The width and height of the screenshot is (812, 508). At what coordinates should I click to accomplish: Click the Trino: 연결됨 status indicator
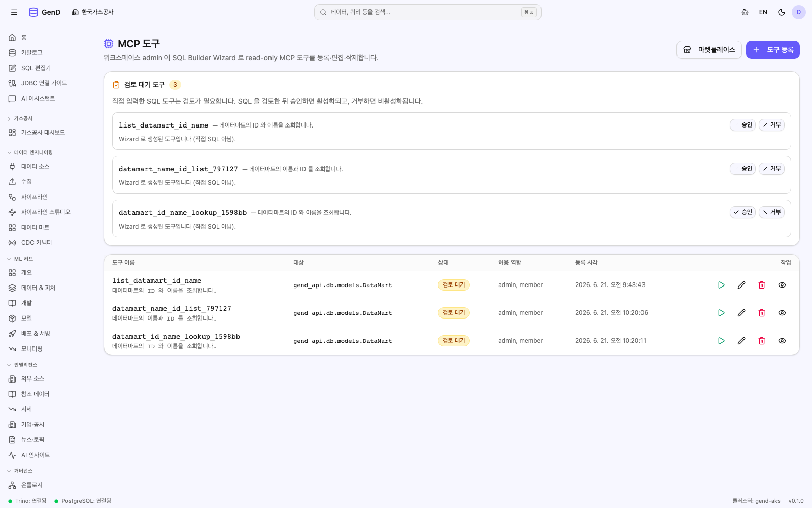pos(27,501)
